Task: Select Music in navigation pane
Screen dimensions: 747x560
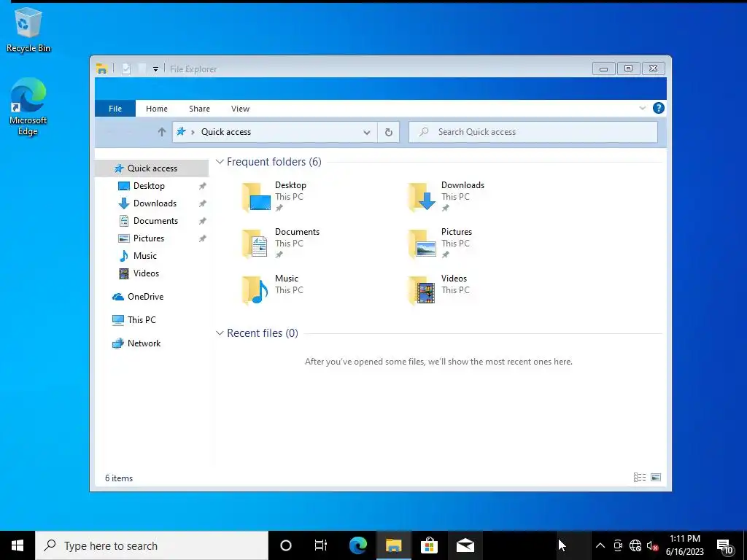Action: 145,256
